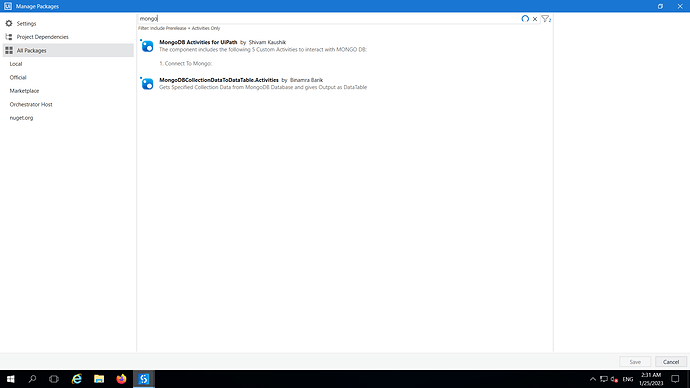The width and height of the screenshot is (690, 388).
Task: Show hidden system tray icons
Action: (593, 379)
